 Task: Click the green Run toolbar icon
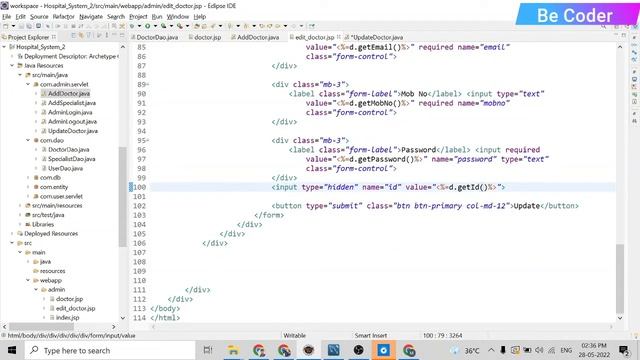(147, 26)
